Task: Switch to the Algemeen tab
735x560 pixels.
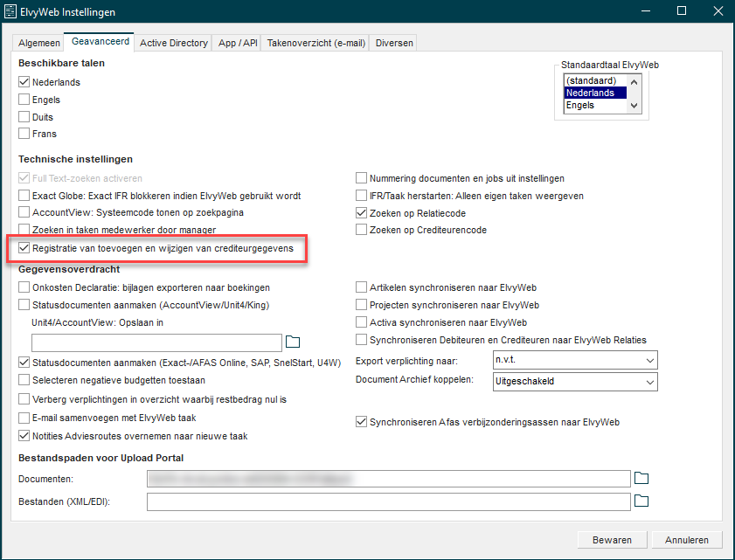Action: point(40,42)
